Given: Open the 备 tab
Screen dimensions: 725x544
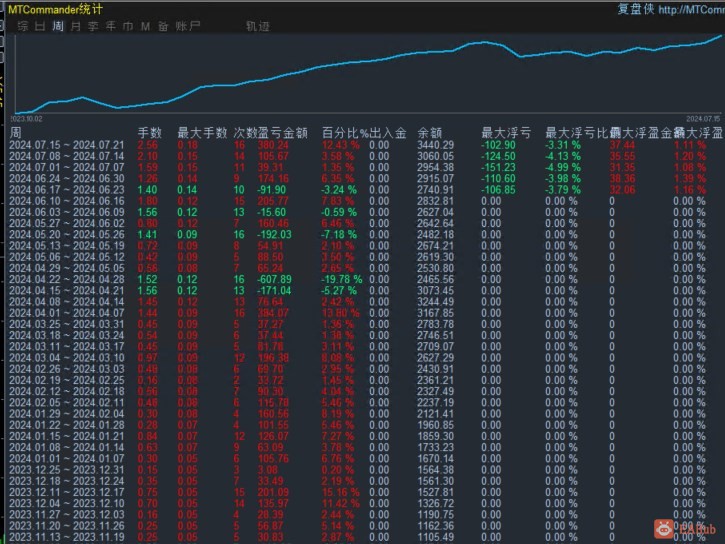Looking at the screenshot, I should point(163,26).
